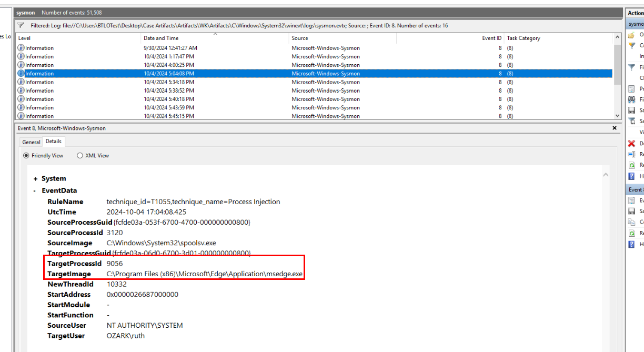The image size is (644, 352).
Task: Click StartAddress value 0x0000026687000000
Action: [142, 295]
